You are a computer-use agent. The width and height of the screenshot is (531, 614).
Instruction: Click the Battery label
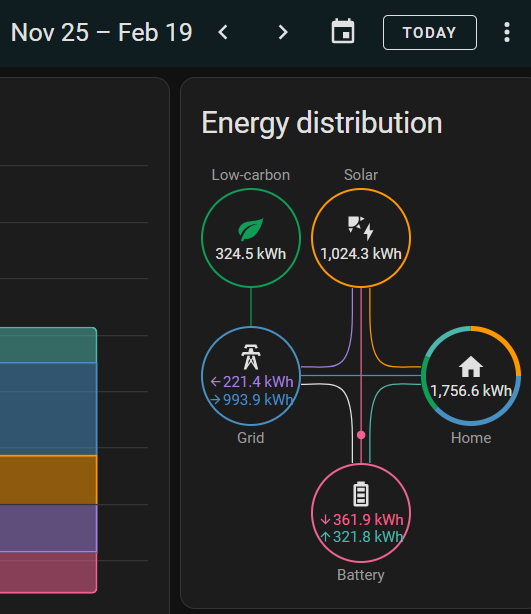pos(361,575)
